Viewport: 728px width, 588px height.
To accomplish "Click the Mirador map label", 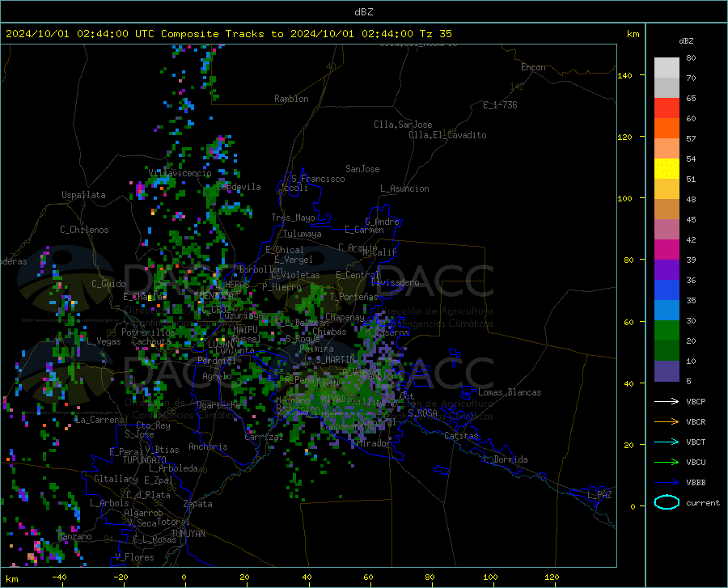I will (374, 443).
